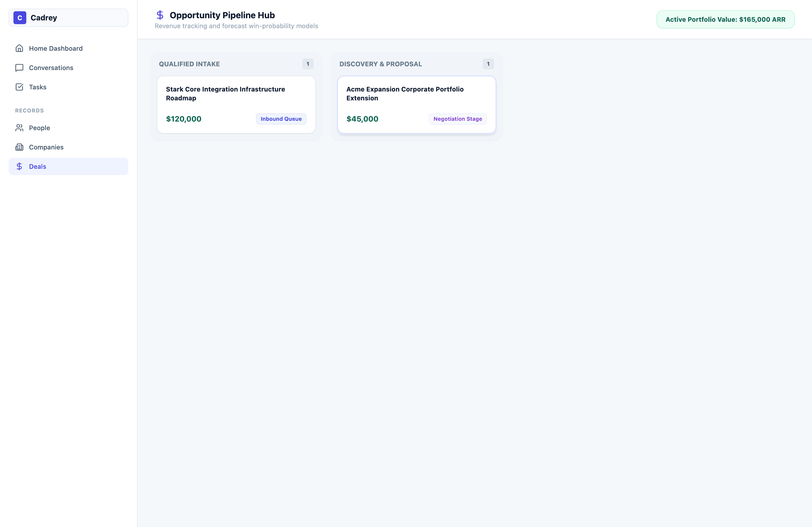
Task: Click the Cadrey logo badge
Action: 20,18
